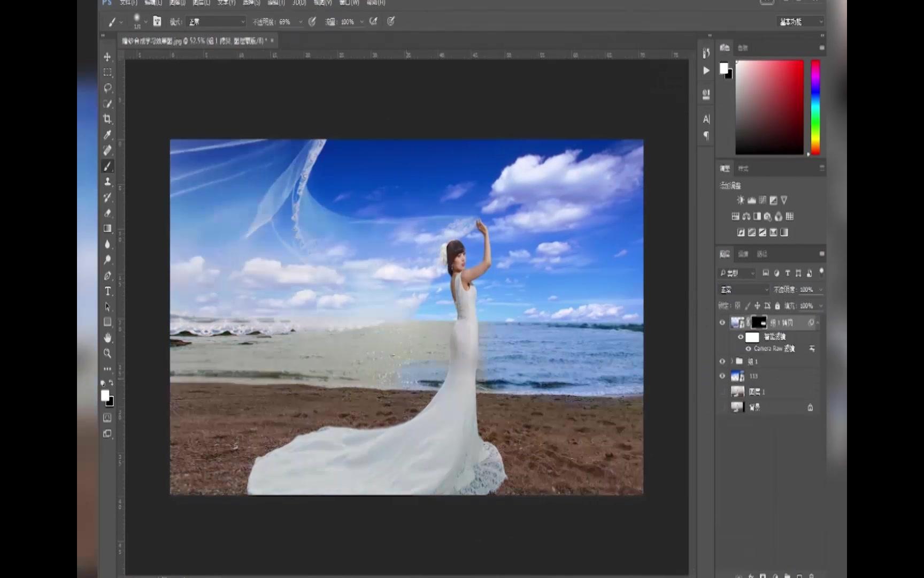Viewport: 924px width, 578px height.
Task: Select the Lasso tool
Action: [107, 88]
